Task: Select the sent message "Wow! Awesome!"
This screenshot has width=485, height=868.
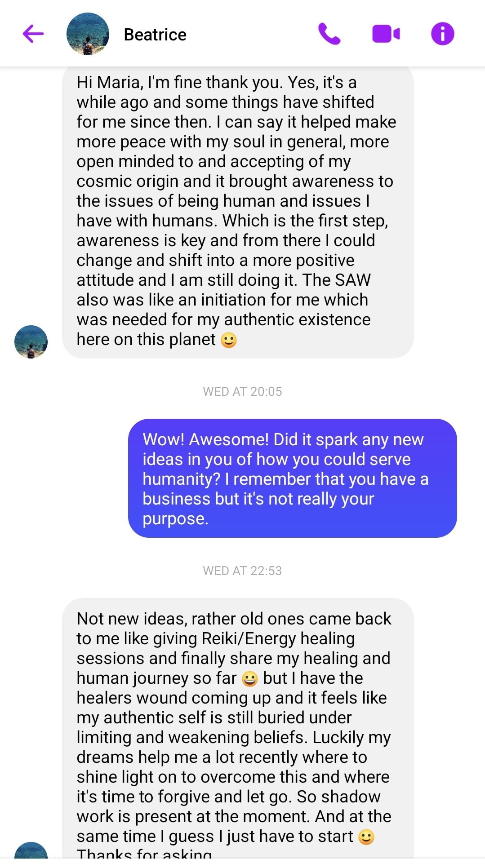Action: (292, 478)
